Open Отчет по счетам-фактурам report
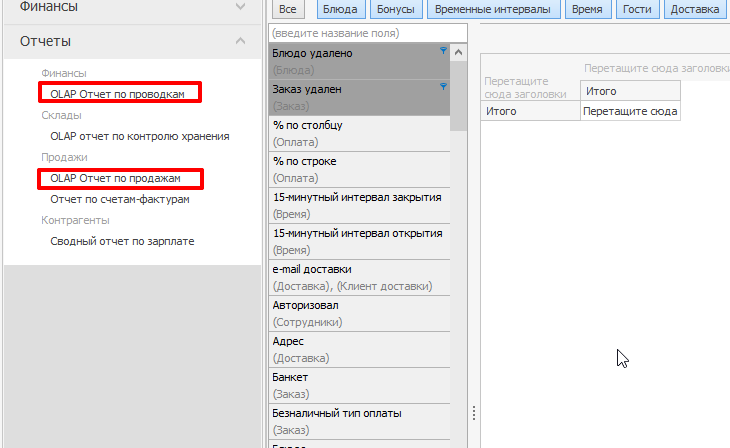The height and width of the screenshot is (448, 730). 119,199
